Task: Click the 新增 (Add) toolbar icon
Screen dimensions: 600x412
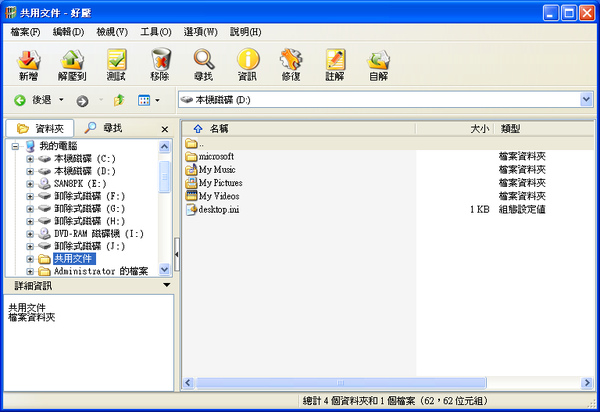Action: (29, 65)
